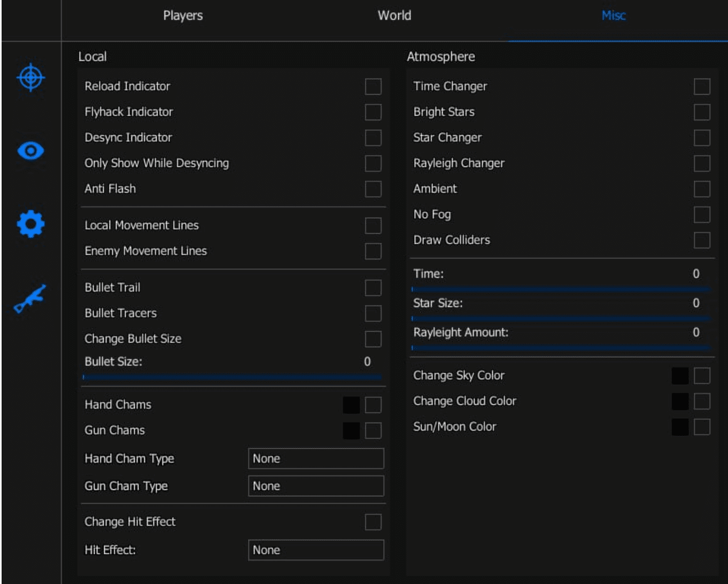This screenshot has height=584, width=728.
Task: Open the Hand Cham Type dropdown
Action: click(x=316, y=459)
